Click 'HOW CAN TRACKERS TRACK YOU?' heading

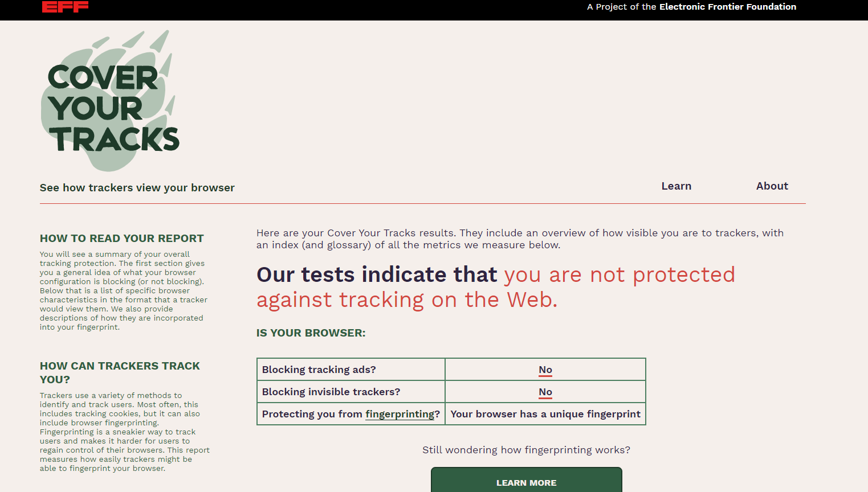pyautogui.click(x=120, y=372)
